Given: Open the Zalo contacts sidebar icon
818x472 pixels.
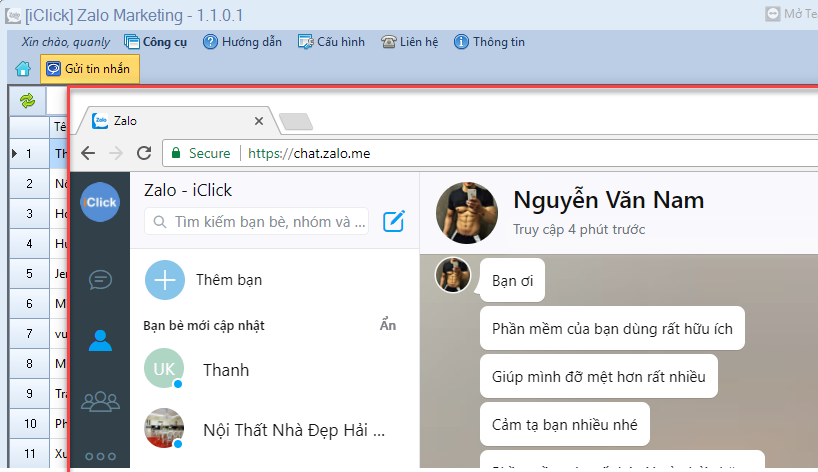Looking at the screenshot, I should [100, 341].
